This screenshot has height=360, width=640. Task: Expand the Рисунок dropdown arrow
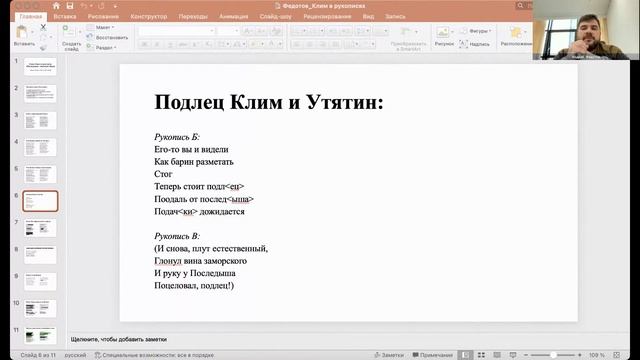coord(452,32)
